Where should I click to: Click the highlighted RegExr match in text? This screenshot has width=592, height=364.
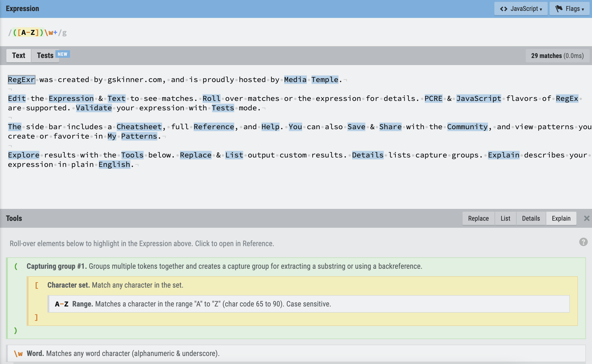pyautogui.click(x=21, y=79)
